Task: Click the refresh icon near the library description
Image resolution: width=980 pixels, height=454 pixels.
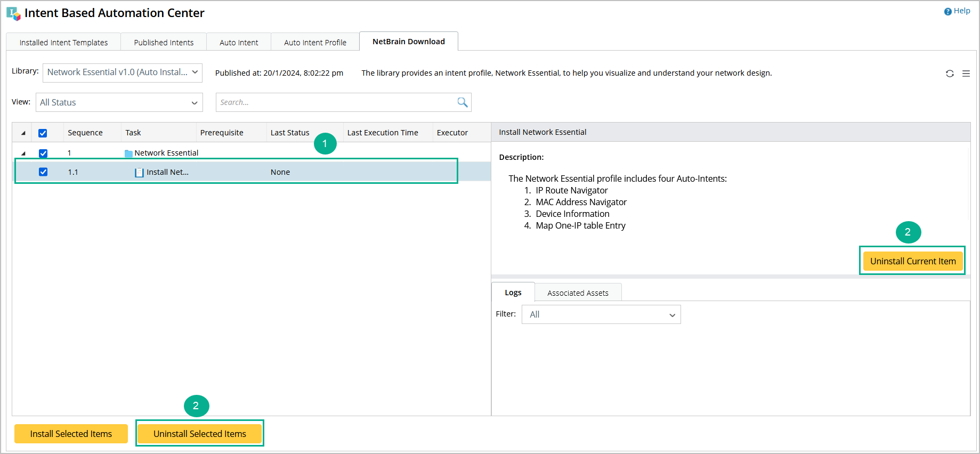Action: pyautogui.click(x=950, y=74)
